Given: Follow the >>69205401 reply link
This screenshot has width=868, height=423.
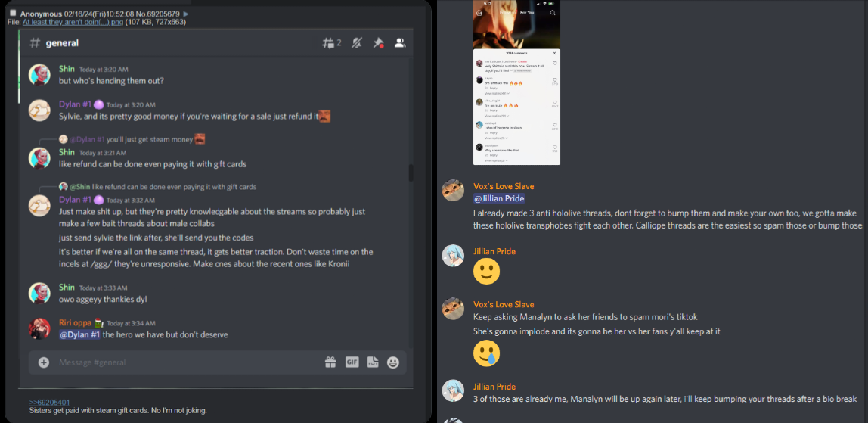Looking at the screenshot, I should pos(49,403).
